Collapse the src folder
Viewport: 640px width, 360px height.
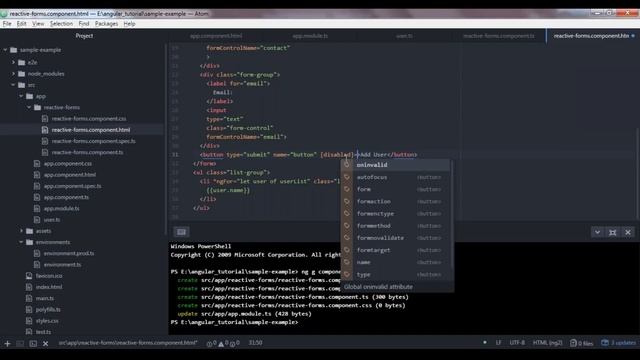13,85
